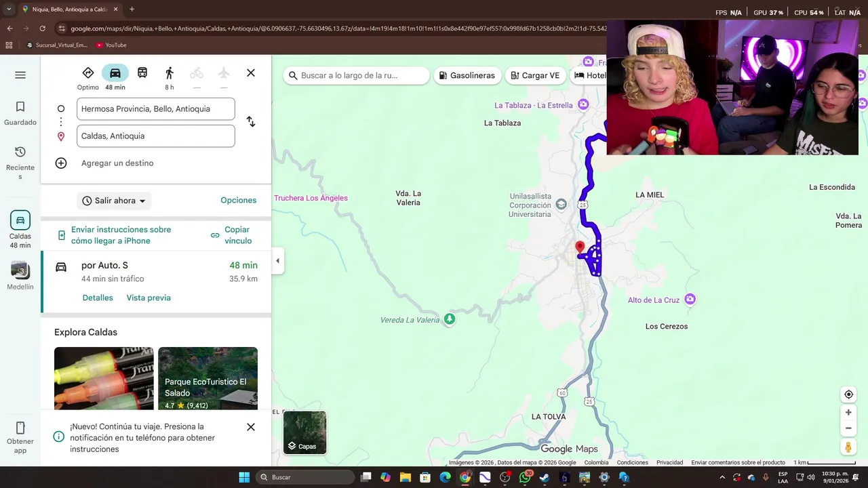Zoom out on the map

tap(848, 428)
